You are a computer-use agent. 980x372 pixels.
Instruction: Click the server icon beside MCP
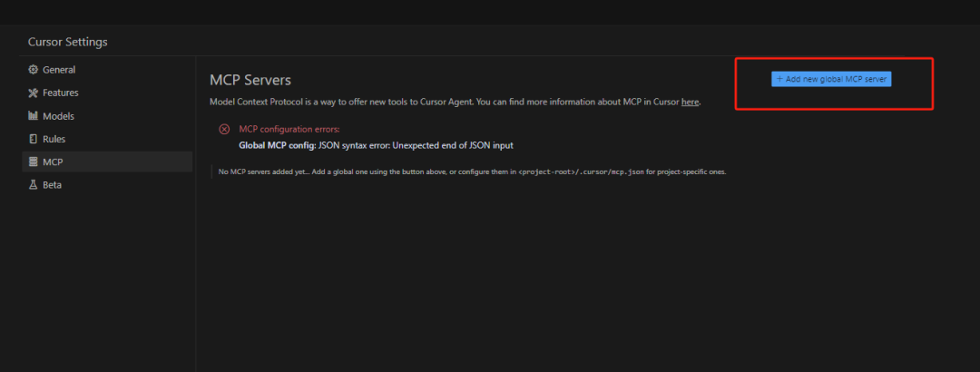(x=34, y=162)
